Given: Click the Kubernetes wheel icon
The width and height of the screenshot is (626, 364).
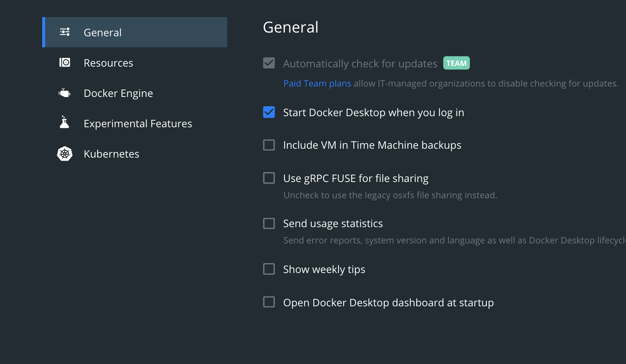Looking at the screenshot, I should coord(65,154).
